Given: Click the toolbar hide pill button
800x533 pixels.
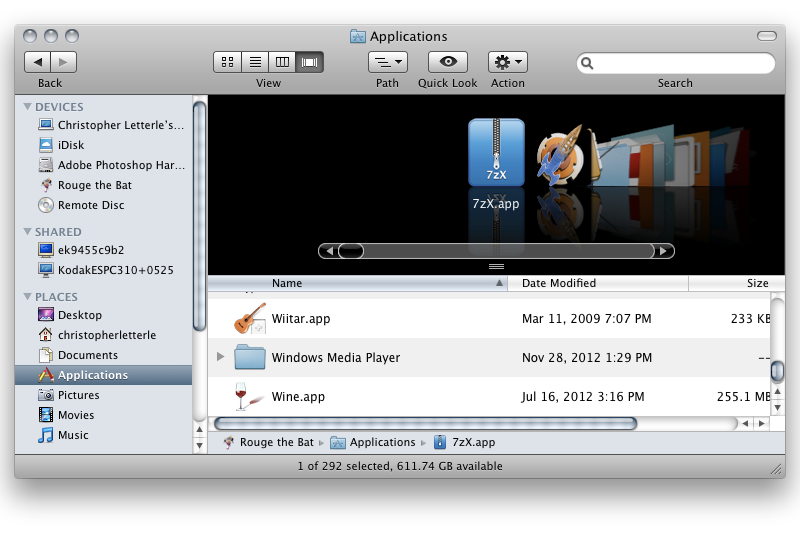Looking at the screenshot, I should 767,36.
